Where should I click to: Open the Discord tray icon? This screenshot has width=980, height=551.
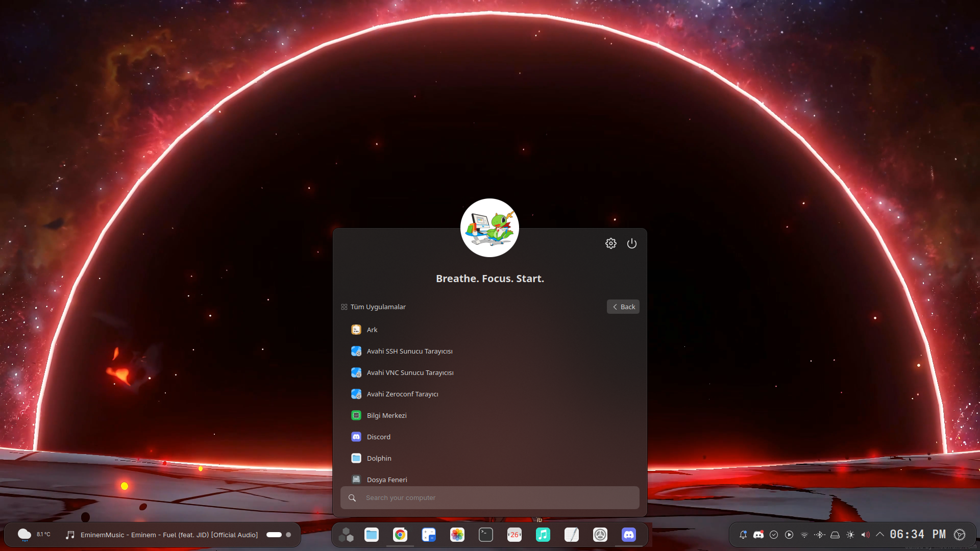pyautogui.click(x=758, y=535)
